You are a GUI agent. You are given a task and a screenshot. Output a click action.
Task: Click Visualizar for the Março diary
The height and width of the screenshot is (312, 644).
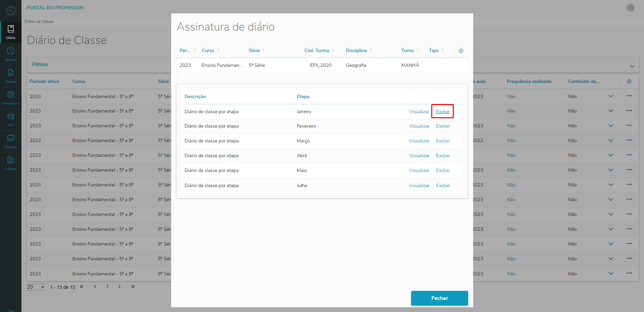click(419, 141)
